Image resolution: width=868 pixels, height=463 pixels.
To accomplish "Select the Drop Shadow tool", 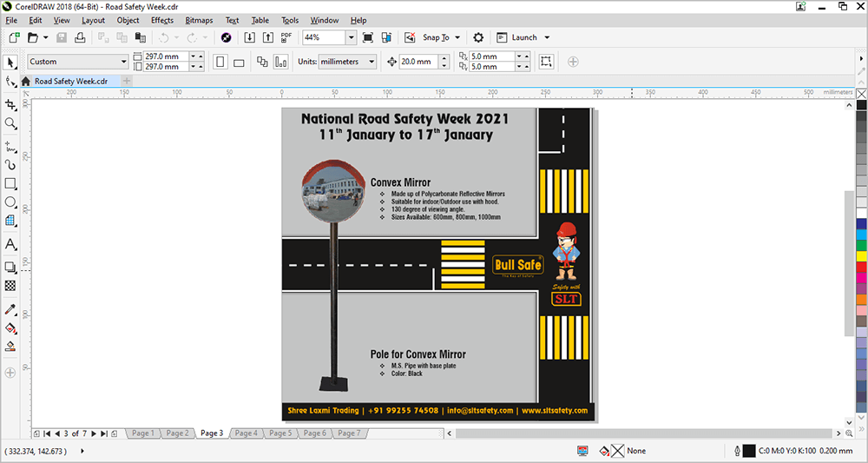I will [x=10, y=267].
